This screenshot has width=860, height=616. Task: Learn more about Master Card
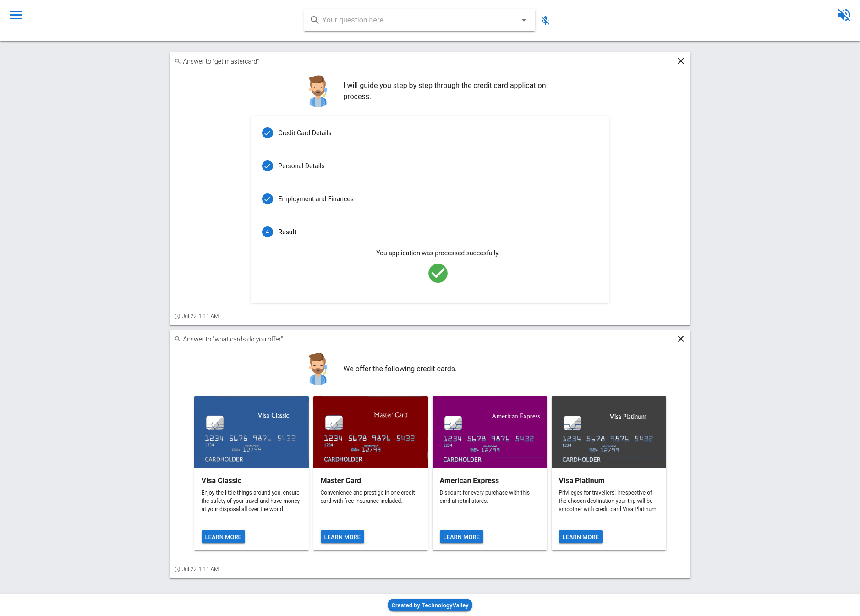point(342,537)
